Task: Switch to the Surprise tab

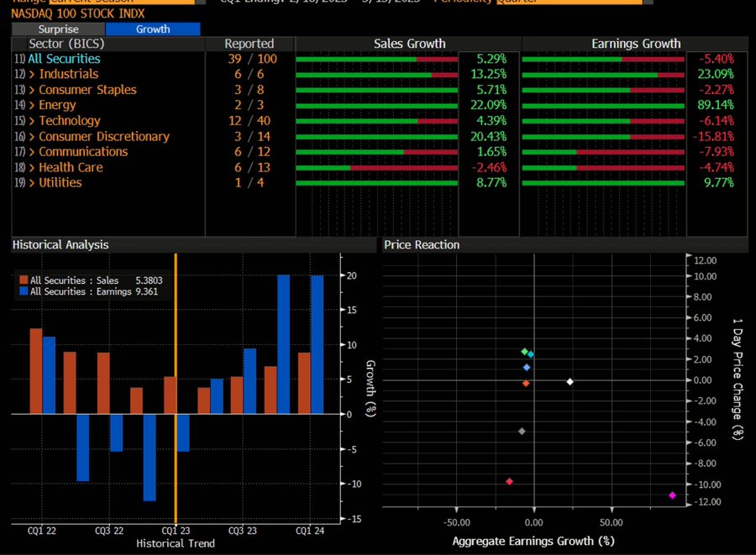Action: (x=58, y=29)
